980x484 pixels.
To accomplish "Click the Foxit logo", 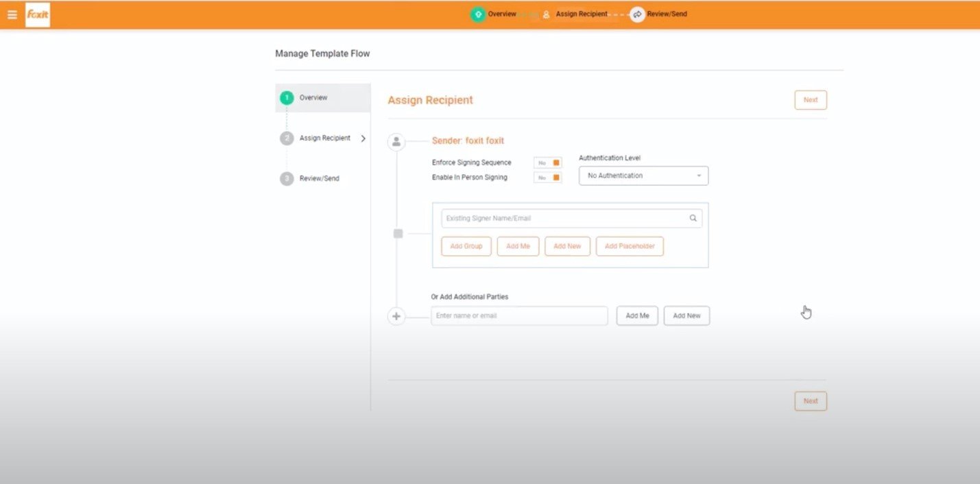I will point(38,14).
